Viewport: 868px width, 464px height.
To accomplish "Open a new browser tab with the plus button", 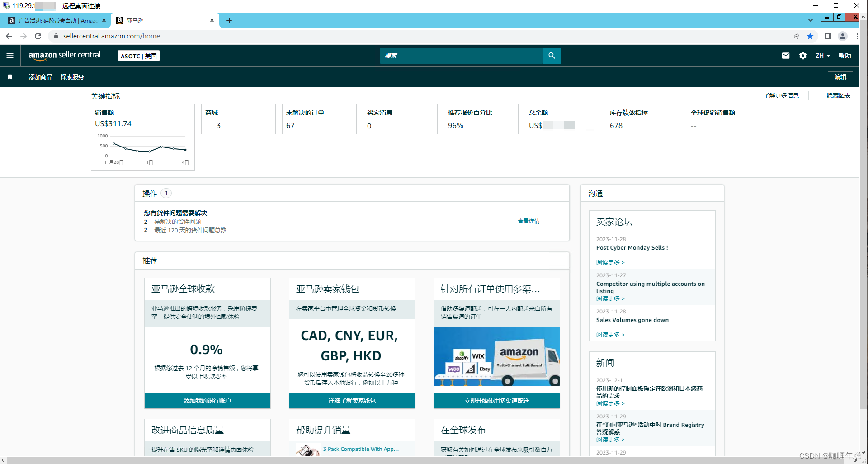I will pyautogui.click(x=229, y=20).
